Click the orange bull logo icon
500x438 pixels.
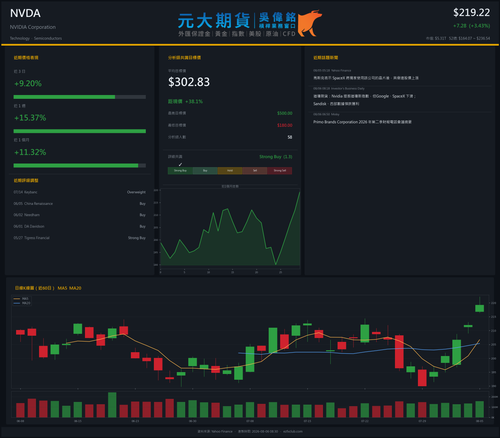click(x=309, y=23)
